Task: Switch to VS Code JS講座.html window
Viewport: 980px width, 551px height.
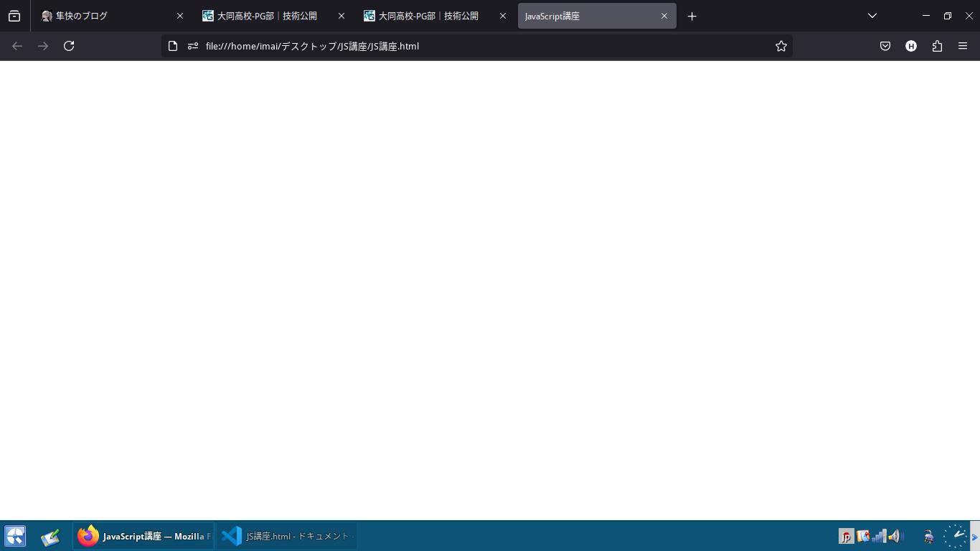Action: click(287, 536)
